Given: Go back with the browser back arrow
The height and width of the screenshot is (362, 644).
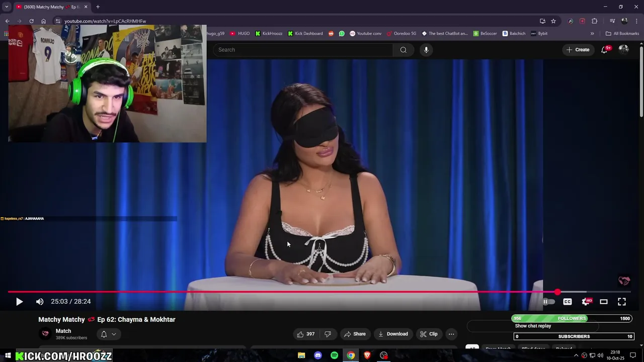Looking at the screenshot, I should tap(7, 21).
